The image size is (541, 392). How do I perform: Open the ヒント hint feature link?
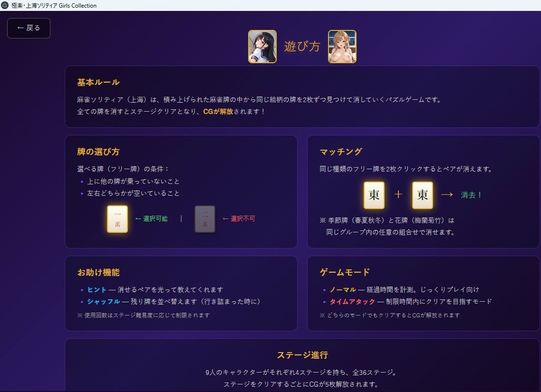[97, 289]
